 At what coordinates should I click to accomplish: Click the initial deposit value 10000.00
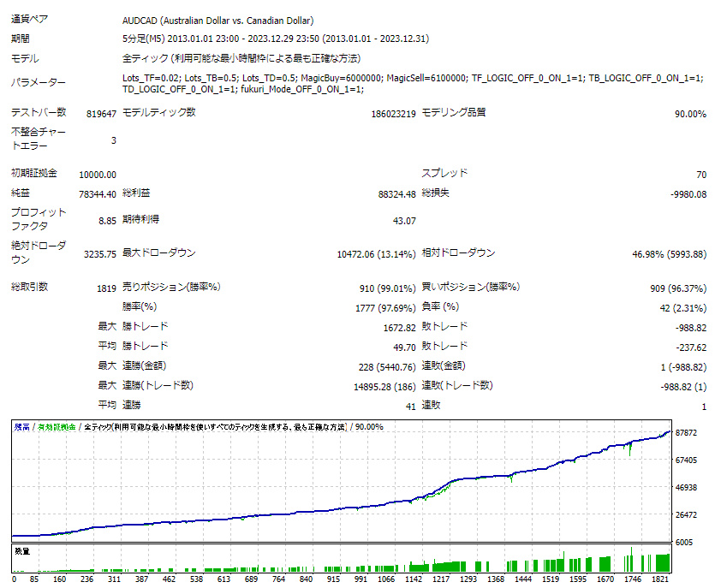click(98, 175)
